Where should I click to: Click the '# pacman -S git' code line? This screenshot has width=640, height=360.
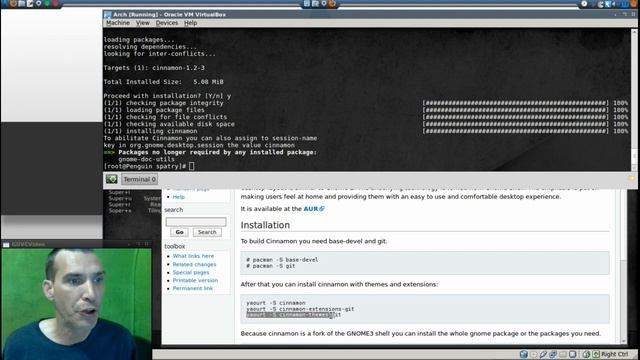[271, 266]
